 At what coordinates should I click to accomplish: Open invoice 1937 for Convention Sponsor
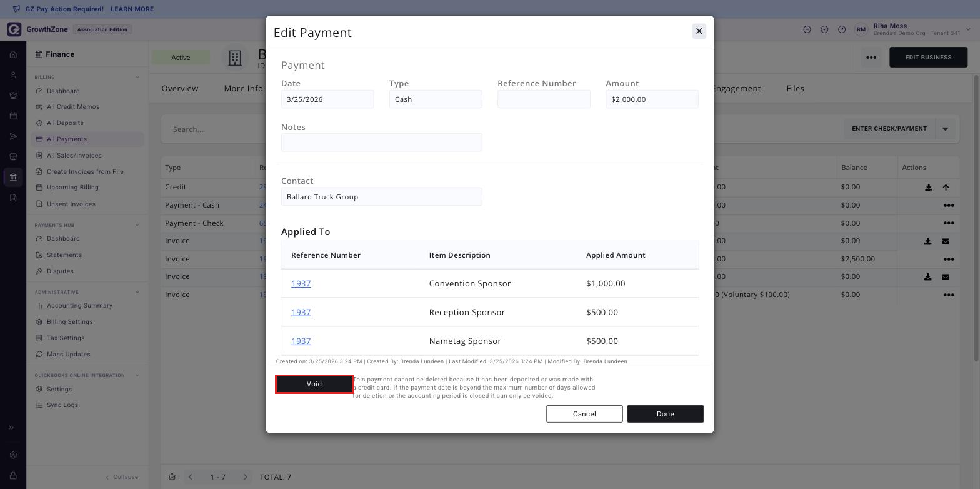[x=301, y=284]
